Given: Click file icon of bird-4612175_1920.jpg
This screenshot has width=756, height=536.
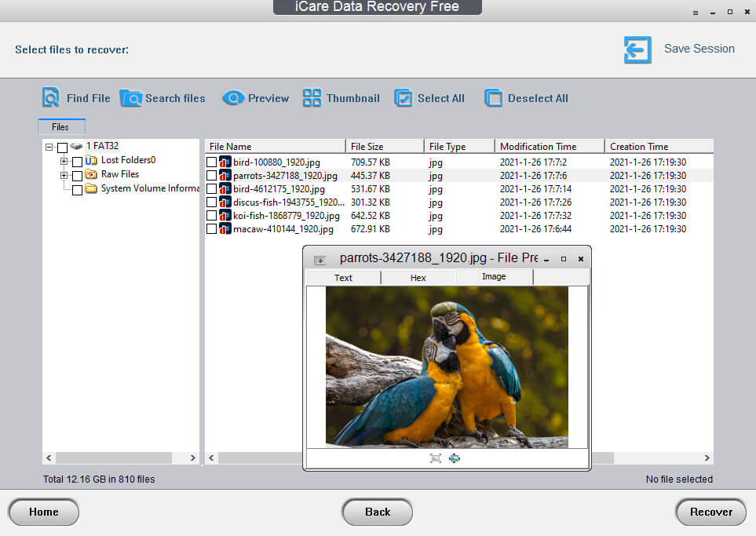Looking at the screenshot, I should coord(225,189).
